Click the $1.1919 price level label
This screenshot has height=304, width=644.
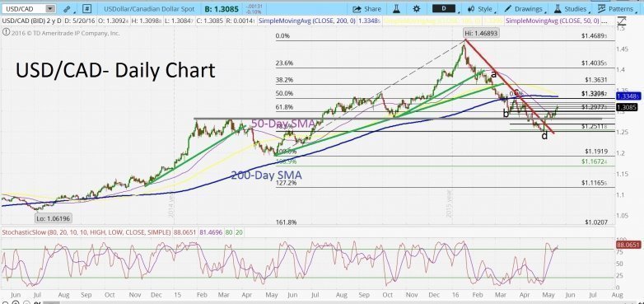pos(596,152)
